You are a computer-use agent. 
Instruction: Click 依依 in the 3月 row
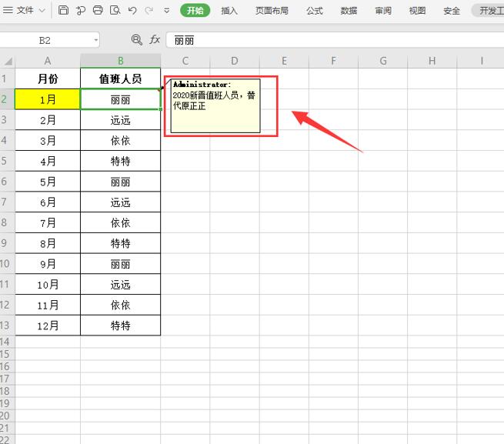pyautogui.click(x=121, y=141)
